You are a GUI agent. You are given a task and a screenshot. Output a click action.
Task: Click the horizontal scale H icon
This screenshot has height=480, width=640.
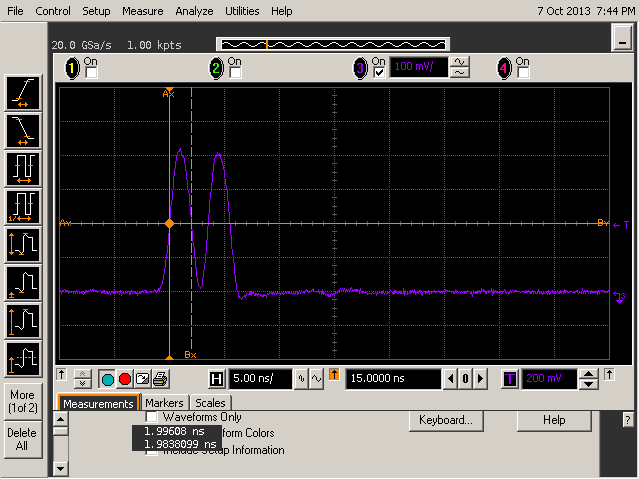tap(216, 379)
